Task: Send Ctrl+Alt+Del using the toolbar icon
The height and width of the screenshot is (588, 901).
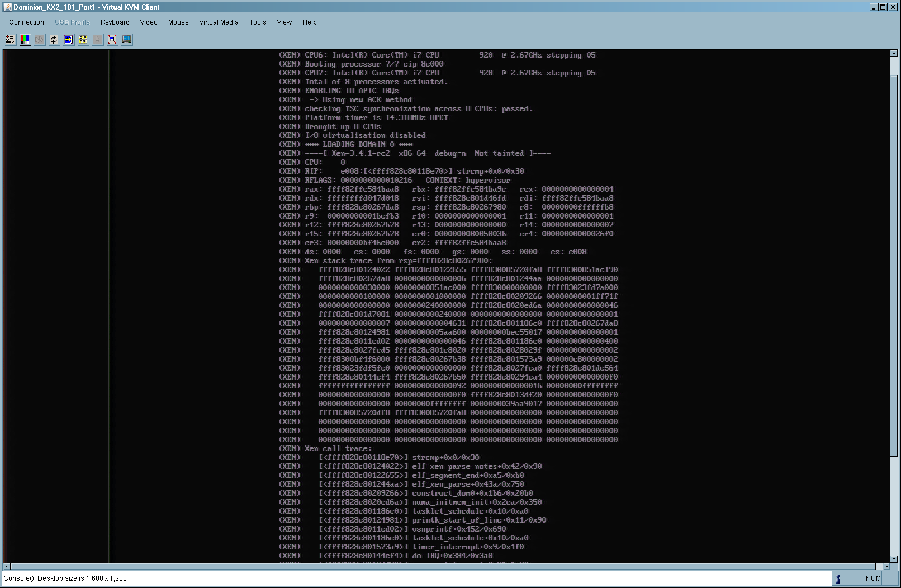Action: 83,40
